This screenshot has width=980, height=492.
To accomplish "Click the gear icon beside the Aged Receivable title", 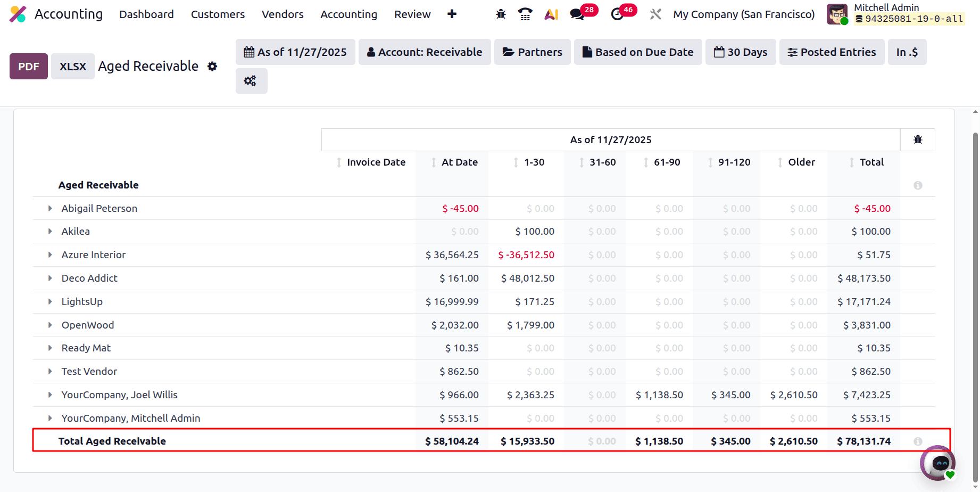I will pyautogui.click(x=212, y=67).
